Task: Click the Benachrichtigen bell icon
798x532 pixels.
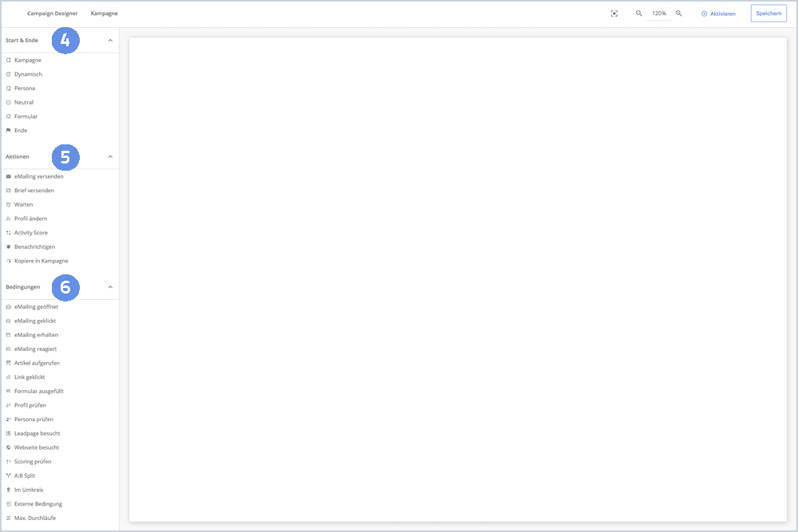Action: (x=8, y=246)
